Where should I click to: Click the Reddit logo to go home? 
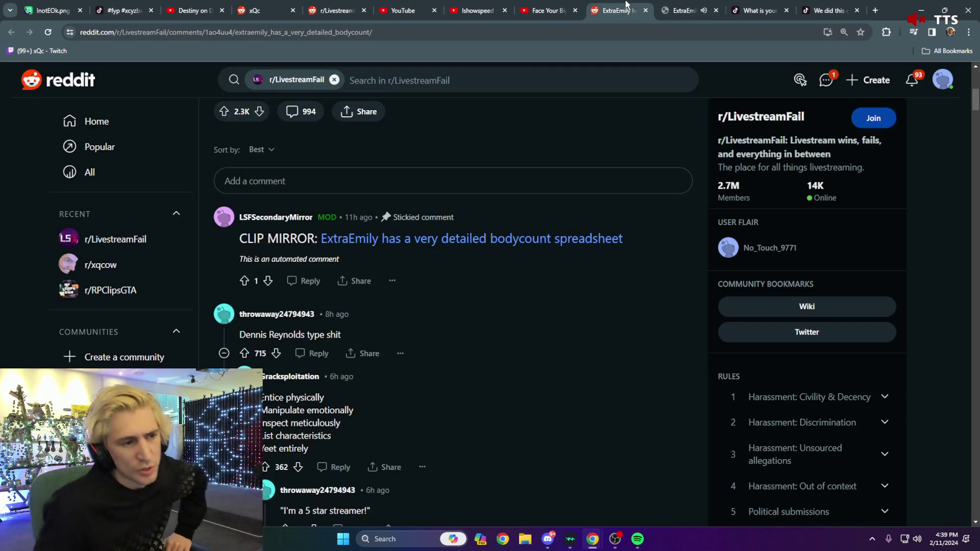58,80
